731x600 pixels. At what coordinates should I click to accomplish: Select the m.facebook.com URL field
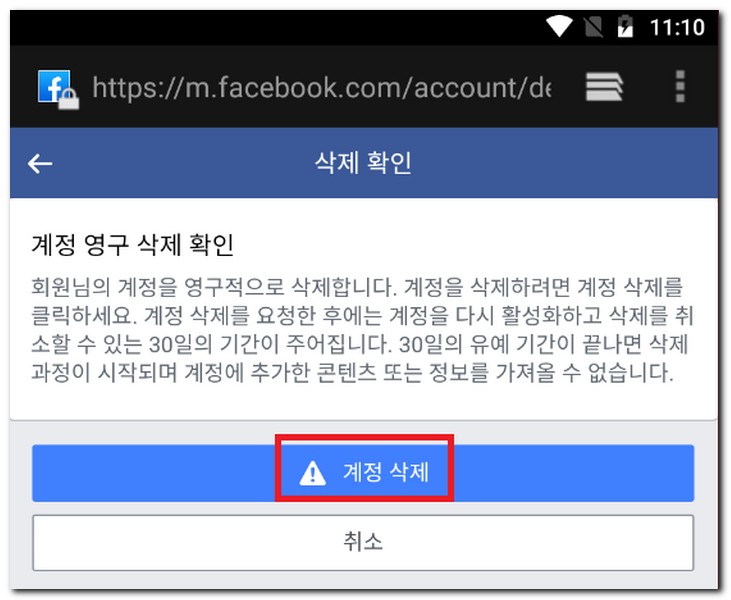coord(322,87)
